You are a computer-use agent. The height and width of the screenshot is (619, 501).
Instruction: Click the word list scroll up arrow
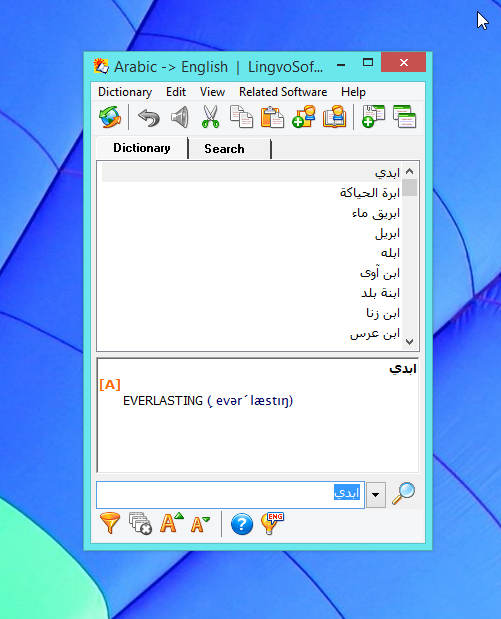[409, 171]
